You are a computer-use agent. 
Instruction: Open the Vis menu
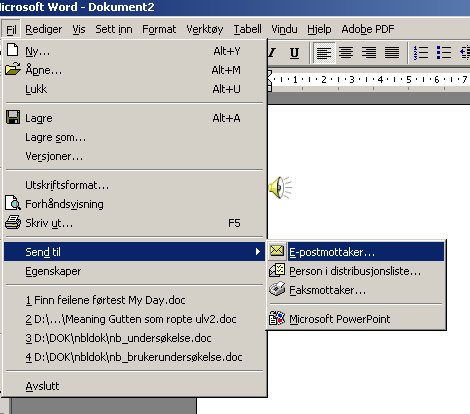click(x=79, y=29)
